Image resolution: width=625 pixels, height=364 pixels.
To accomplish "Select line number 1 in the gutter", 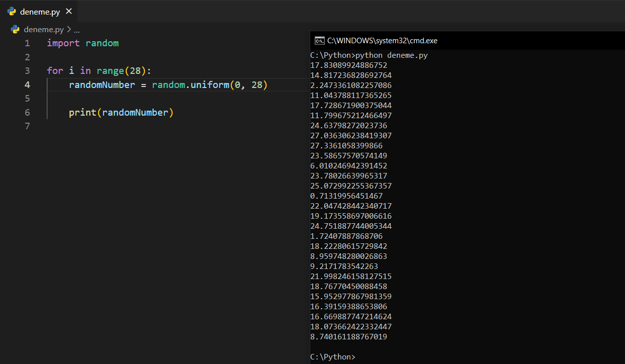I will point(27,43).
